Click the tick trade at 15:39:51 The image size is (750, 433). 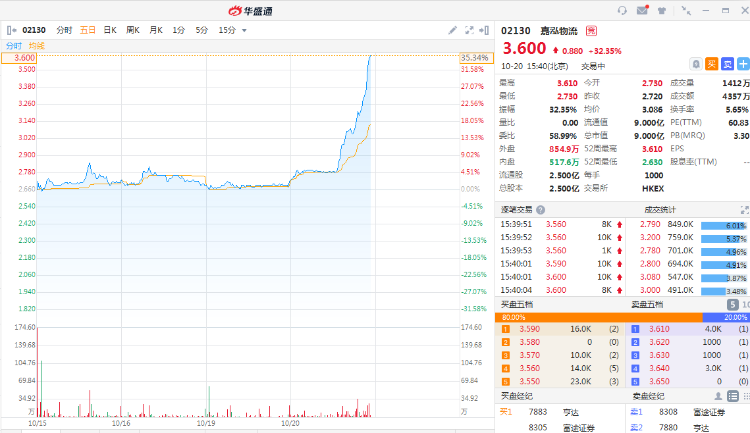561,224
